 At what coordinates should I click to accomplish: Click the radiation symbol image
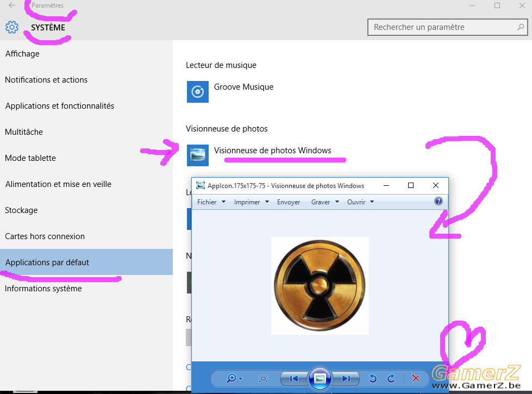[x=320, y=286]
